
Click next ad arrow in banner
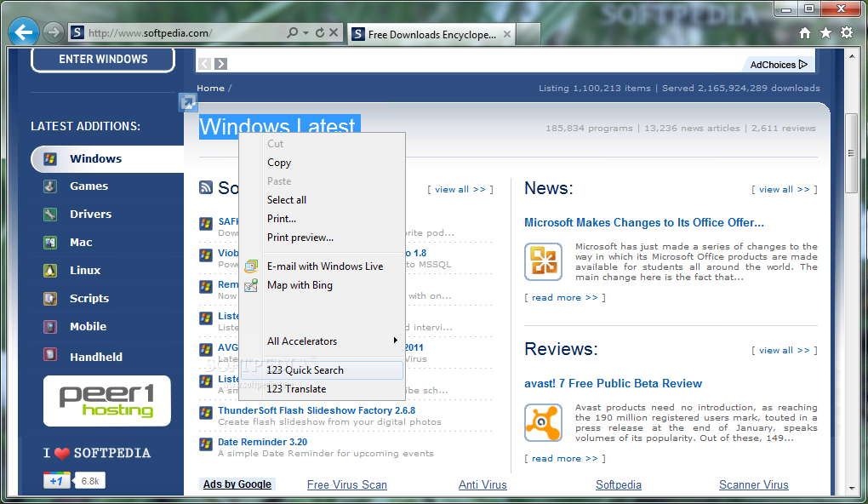click(x=221, y=64)
